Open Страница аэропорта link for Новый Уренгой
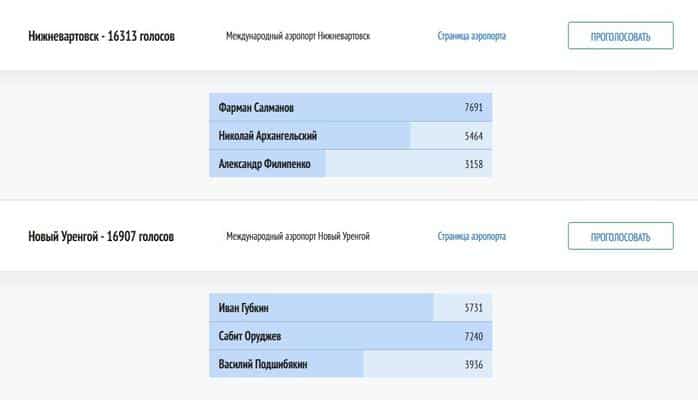This screenshot has height=400, width=698. (x=471, y=237)
